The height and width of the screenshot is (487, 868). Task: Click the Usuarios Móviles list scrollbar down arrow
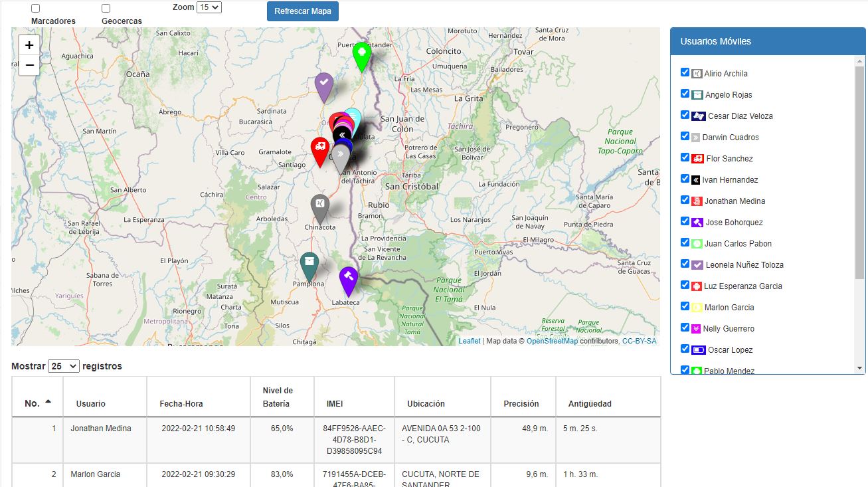point(860,368)
